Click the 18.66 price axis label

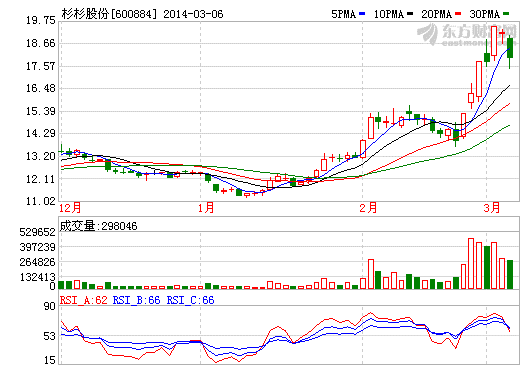[x=41, y=43]
